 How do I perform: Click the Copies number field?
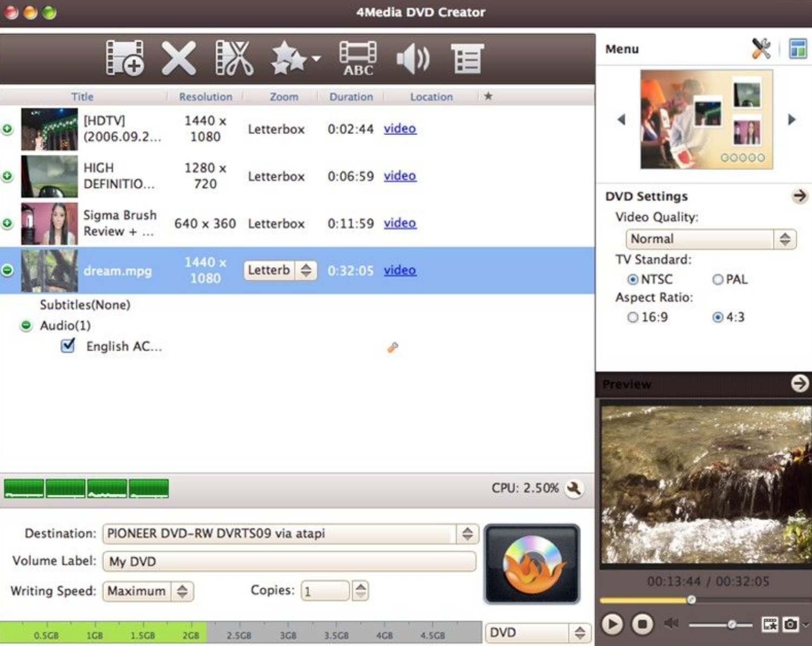pos(325,591)
